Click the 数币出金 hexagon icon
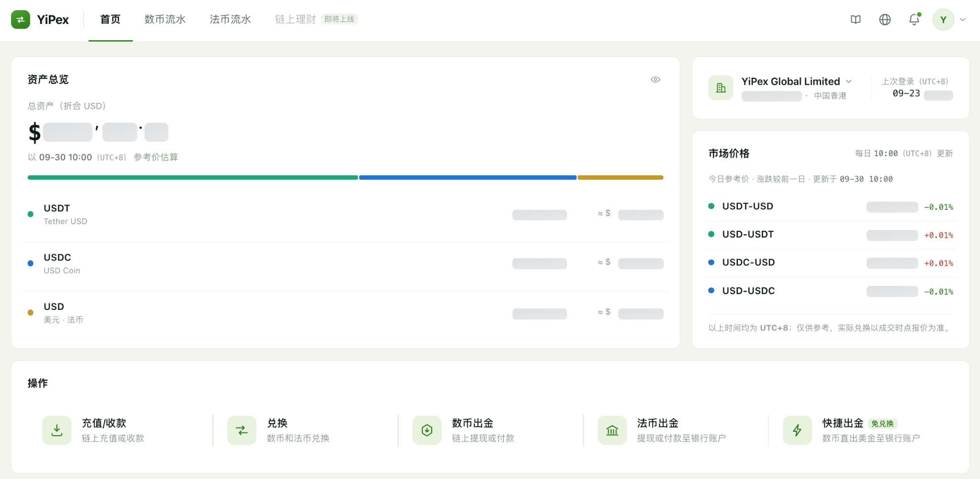 click(x=427, y=430)
